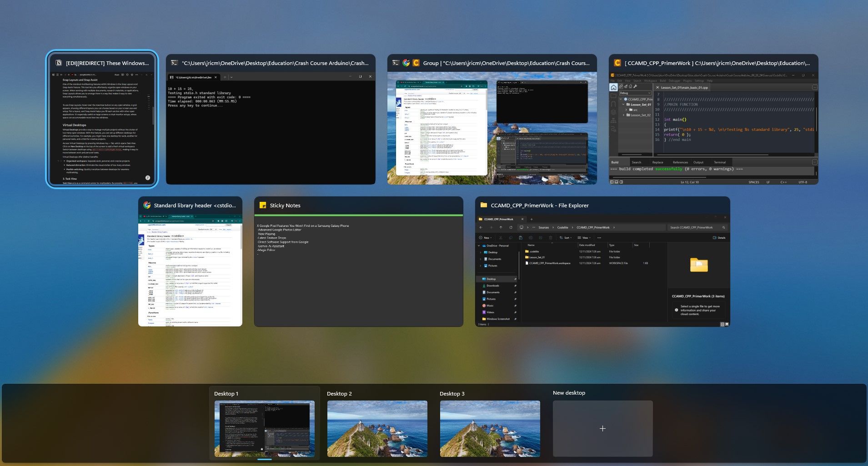Click the Chrome icon in the snap Group title
This screenshot has width=868, height=466.
pyautogui.click(x=406, y=63)
